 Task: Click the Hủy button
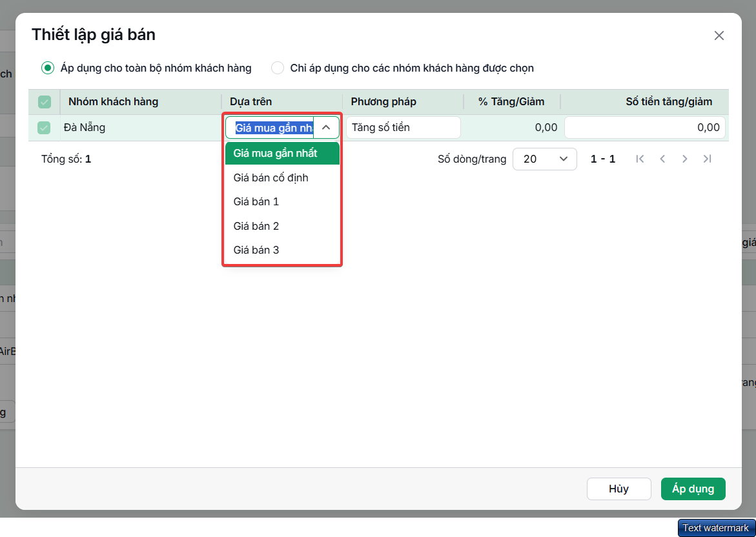[619, 489]
